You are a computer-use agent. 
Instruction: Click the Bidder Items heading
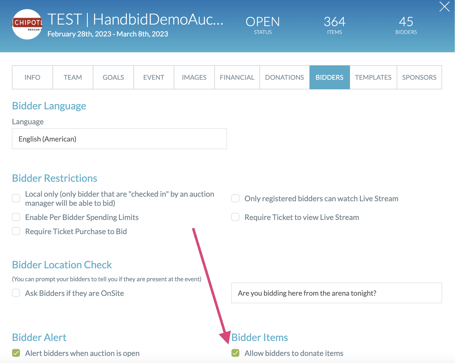(260, 337)
